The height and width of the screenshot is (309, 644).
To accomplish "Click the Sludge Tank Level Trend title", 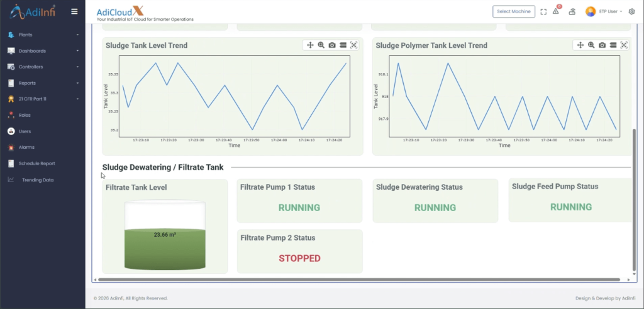I will tap(147, 46).
